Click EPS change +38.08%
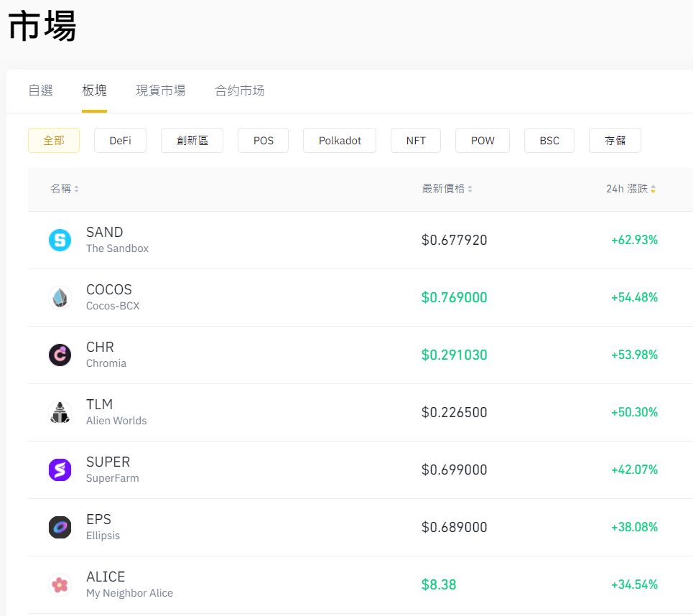Screen dimensions: 693x616 (x=634, y=527)
